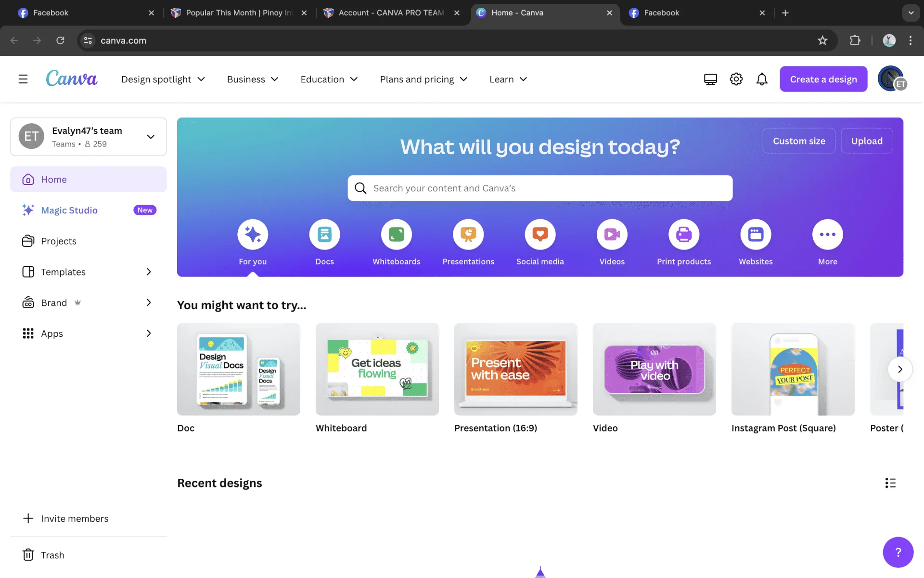
Task: Switch to the Account - CANVA PRO TEAM tab
Action: 391,13
